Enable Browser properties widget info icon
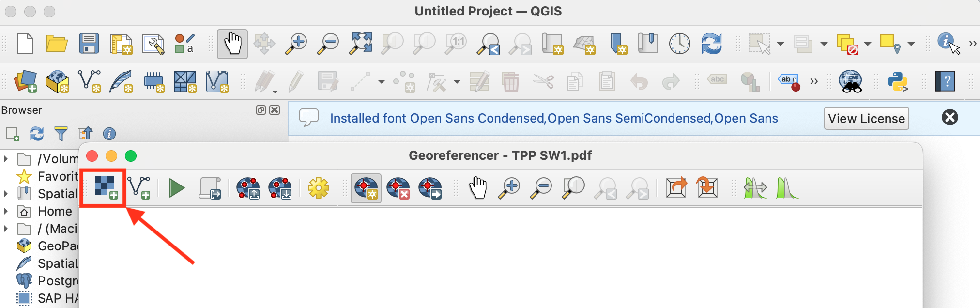This screenshot has width=980, height=308. [109, 134]
